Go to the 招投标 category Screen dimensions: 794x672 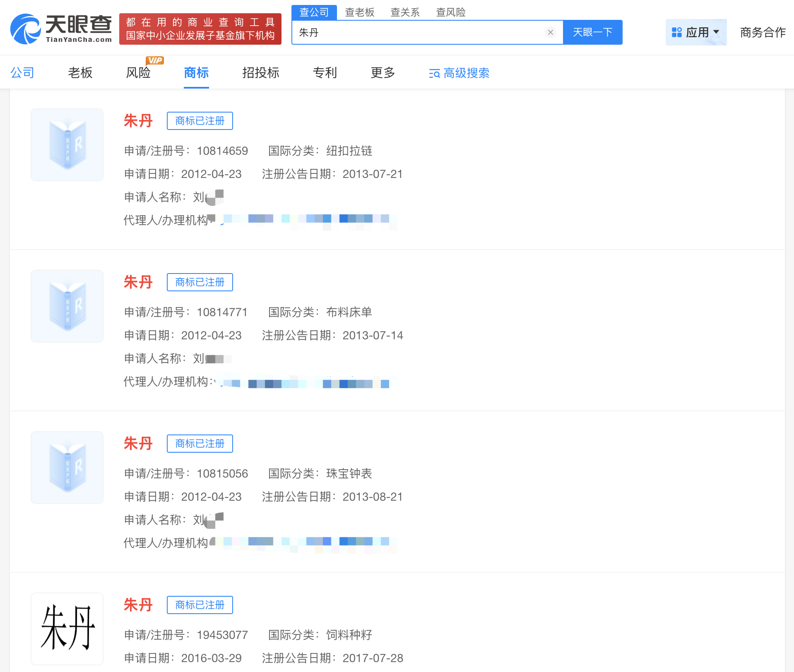(x=260, y=73)
